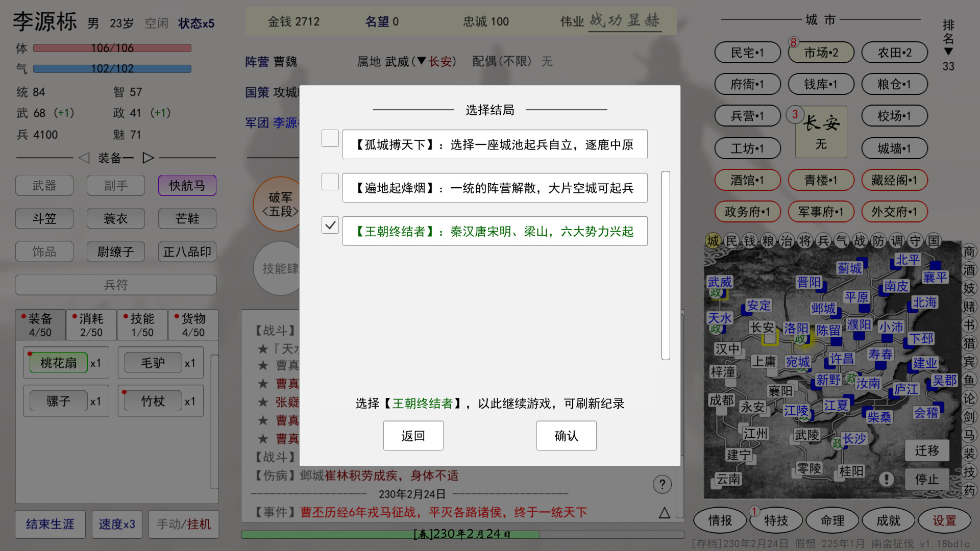Screen dimensions: 980x551
Task: Switch to the 技能 1/50 tab
Action: click(x=142, y=324)
